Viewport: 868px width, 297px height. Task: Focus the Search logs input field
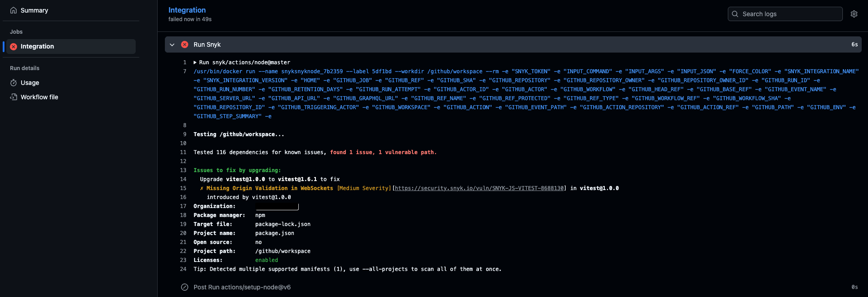coord(790,14)
